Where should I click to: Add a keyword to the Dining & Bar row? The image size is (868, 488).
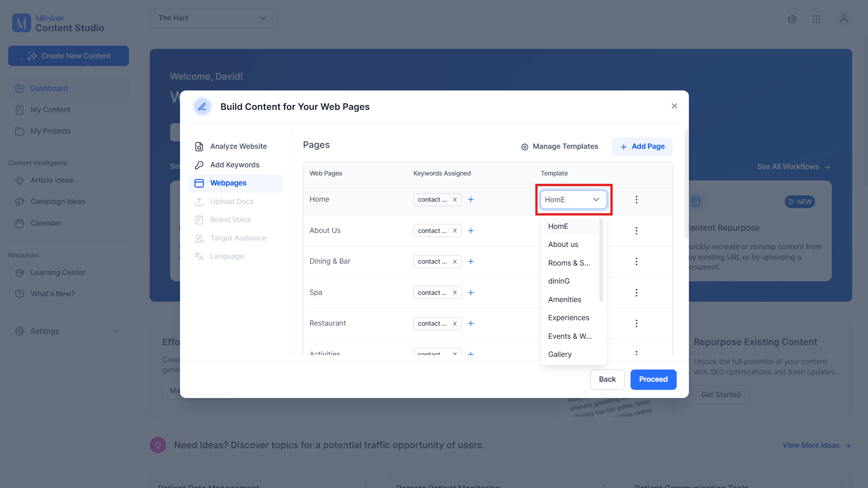point(471,261)
